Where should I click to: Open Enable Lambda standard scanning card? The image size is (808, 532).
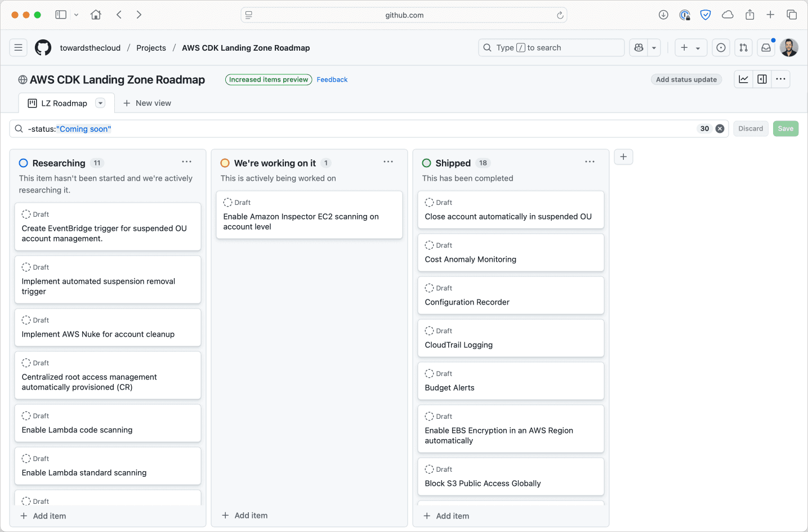tap(108, 466)
